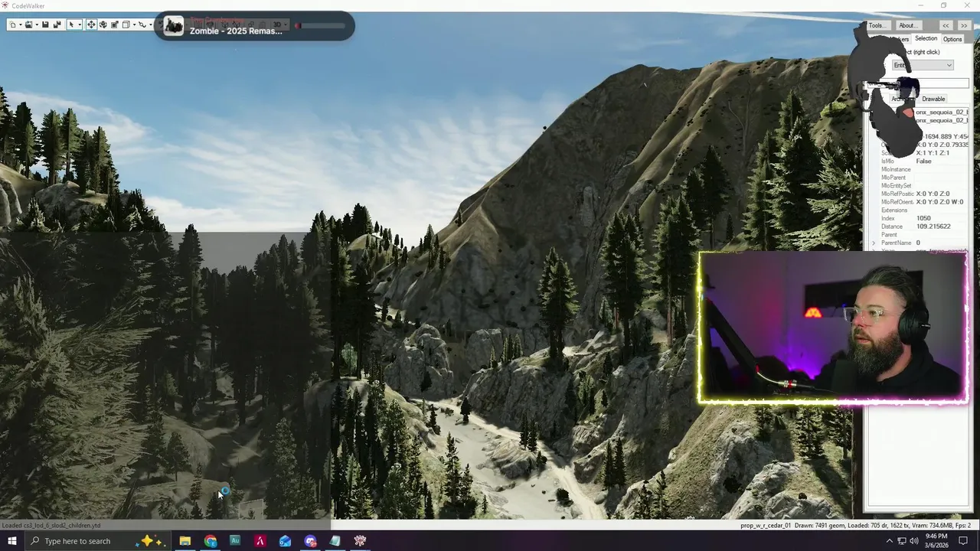980x551 pixels.
Task: Select the IsMlo False value
Action: pyautogui.click(x=924, y=161)
